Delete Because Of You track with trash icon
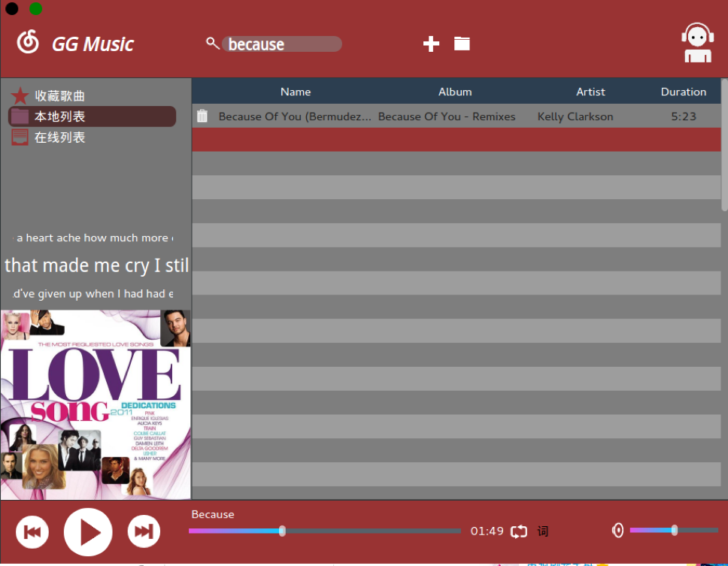 coord(202,116)
